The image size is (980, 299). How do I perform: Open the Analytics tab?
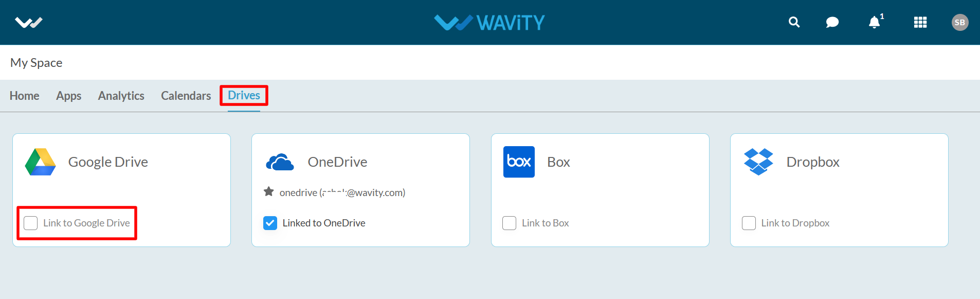coord(121,96)
